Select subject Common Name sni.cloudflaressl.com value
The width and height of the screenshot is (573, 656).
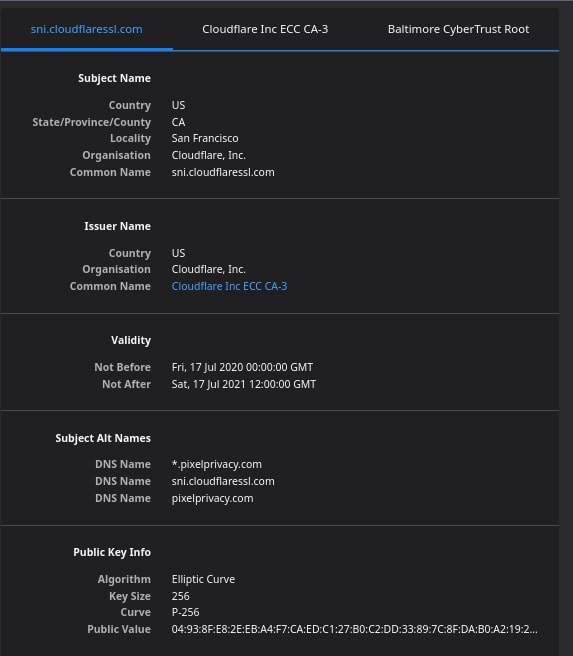point(223,172)
